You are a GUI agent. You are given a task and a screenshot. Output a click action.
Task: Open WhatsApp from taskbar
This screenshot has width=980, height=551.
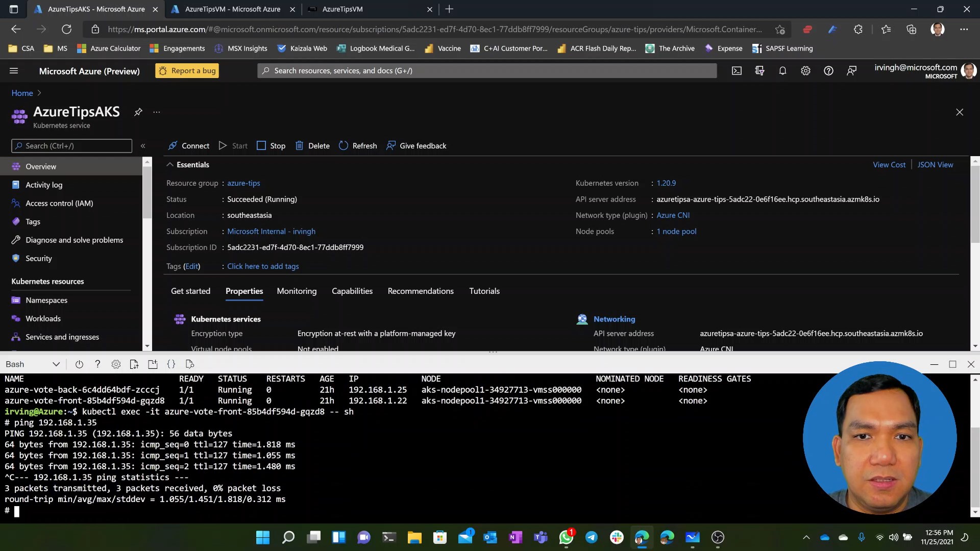tap(566, 537)
